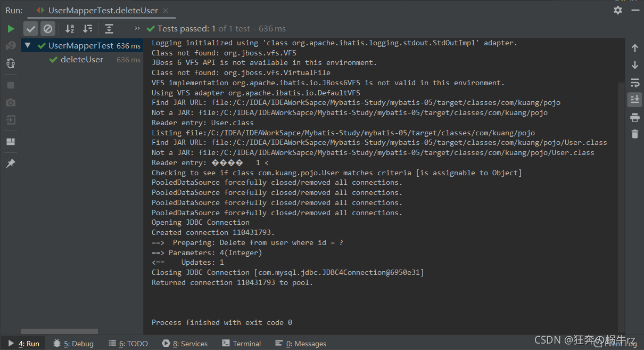Rerun the test with green play button

11,29
